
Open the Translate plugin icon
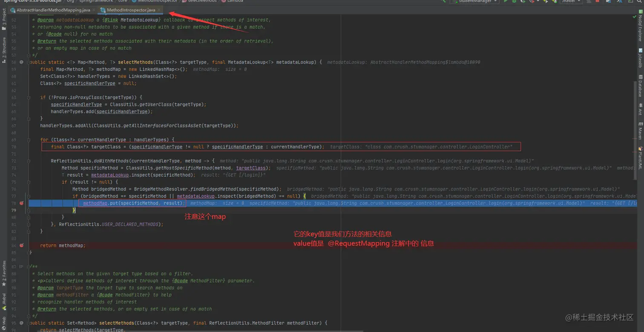point(620,1)
